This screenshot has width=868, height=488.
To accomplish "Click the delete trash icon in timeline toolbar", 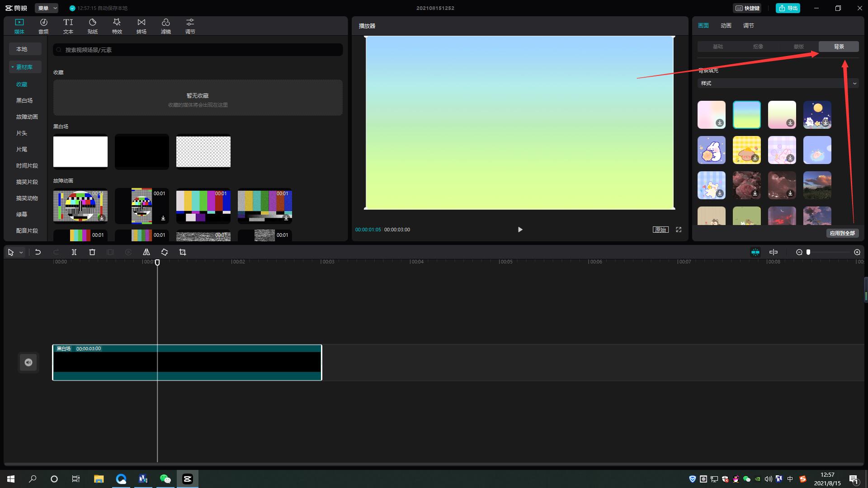I will pyautogui.click(x=92, y=252).
